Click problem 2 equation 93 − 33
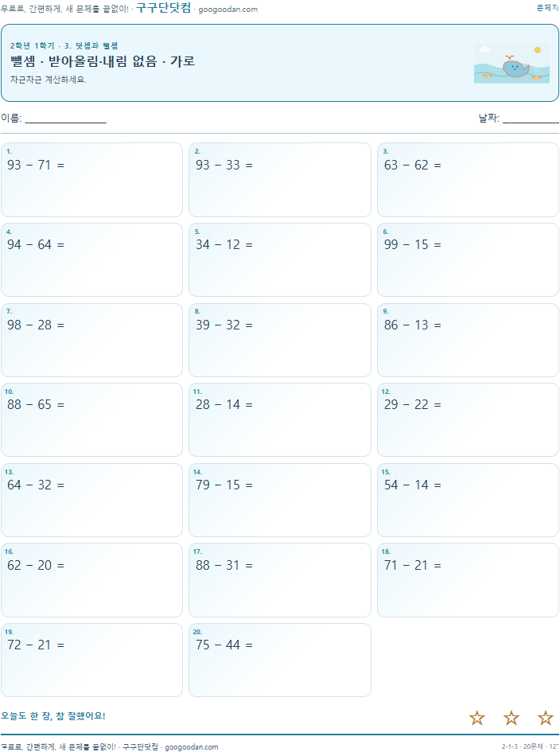The width and height of the screenshot is (560, 752). [224, 165]
